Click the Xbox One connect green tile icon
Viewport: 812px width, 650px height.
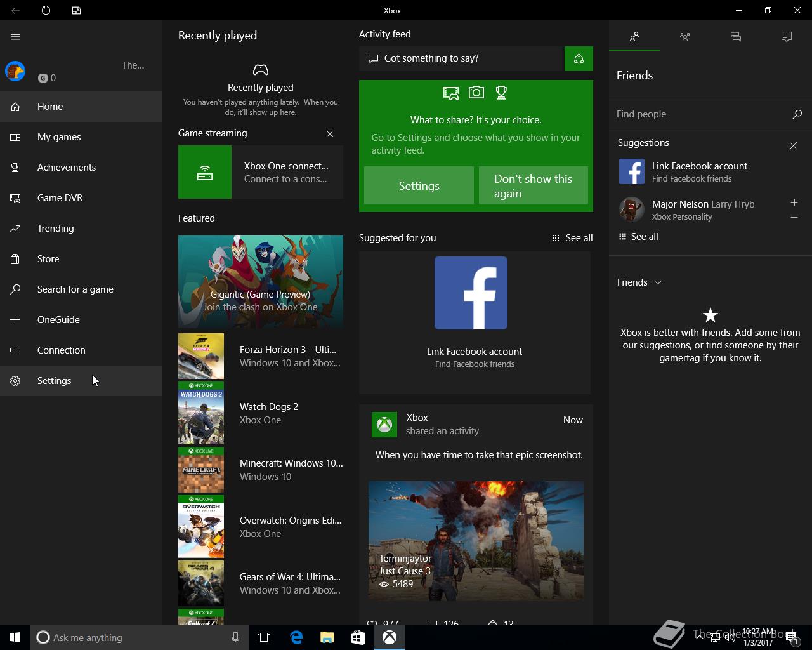click(205, 172)
